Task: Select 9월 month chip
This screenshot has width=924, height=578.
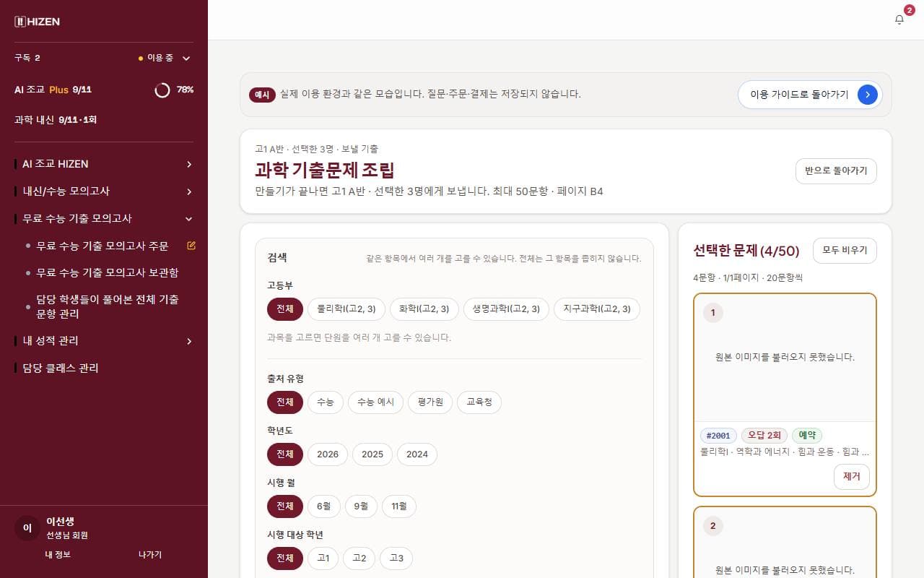Action: pos(361,506)
